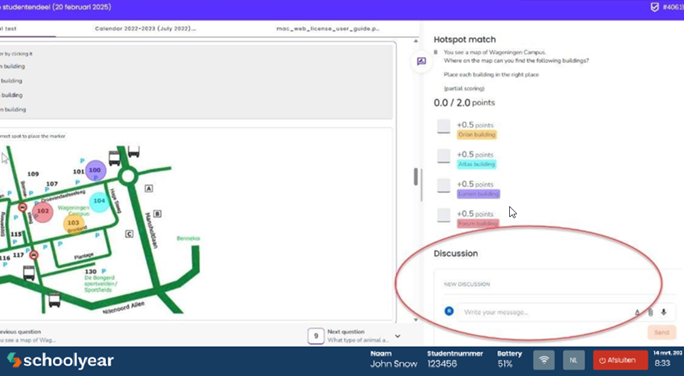Switch to the mac_web_license_user_guide tab
This screenshot has height=376, width=684.
click(328, 29)
